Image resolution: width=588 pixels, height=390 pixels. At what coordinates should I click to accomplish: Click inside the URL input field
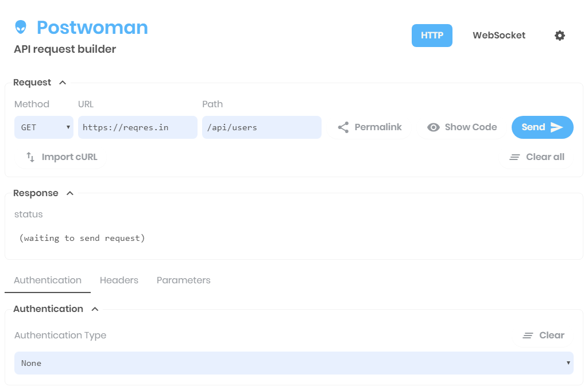point(137,127)
